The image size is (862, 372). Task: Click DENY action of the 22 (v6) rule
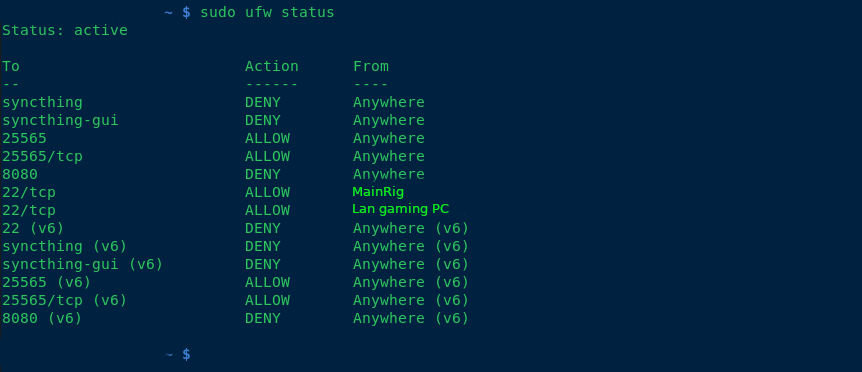click(263, 228)
